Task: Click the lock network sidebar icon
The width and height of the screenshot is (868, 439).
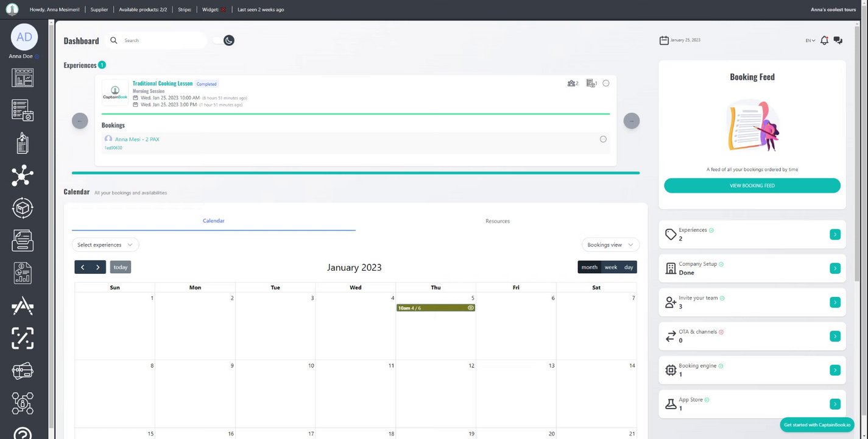Action: (x=23, y=403)
